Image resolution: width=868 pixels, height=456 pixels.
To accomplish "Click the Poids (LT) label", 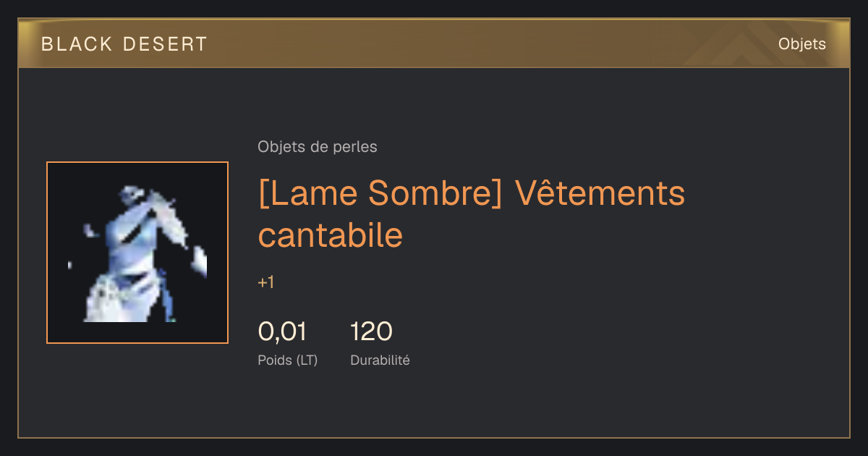I will click(288, 360).
